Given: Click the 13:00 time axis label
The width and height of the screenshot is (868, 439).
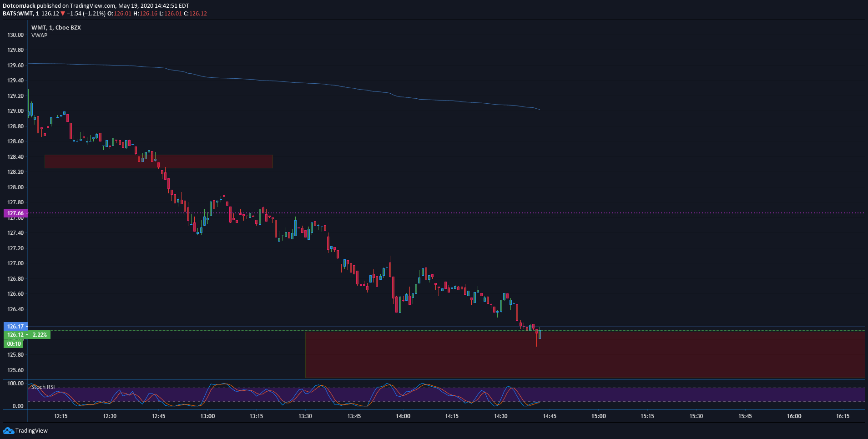Looking at the screenshot, I should (207, 416).
